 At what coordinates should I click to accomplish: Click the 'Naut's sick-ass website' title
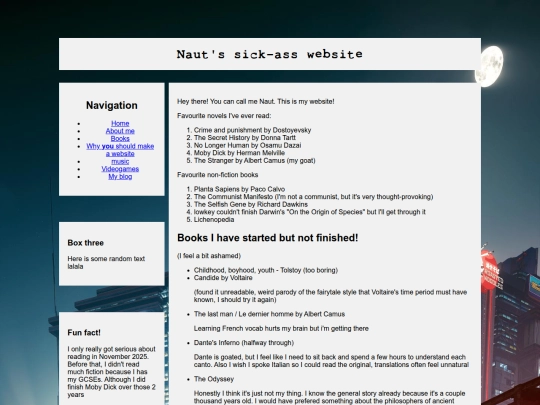pos(270,54)
